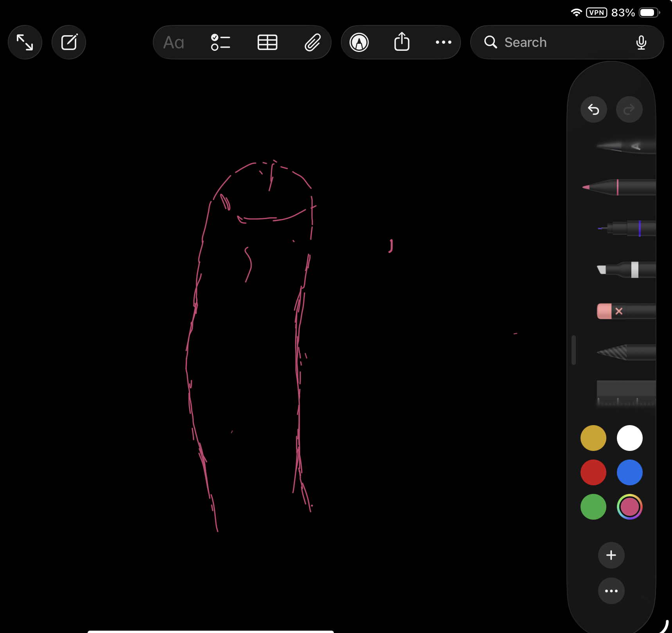This screenshot has width=672, height=633.
Task: Open the paperclip attachment menu
Action: point(313,42)
